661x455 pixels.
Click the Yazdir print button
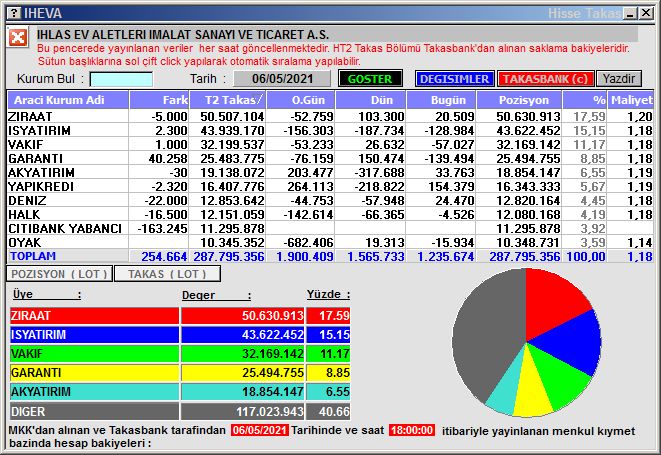(619, 79)
